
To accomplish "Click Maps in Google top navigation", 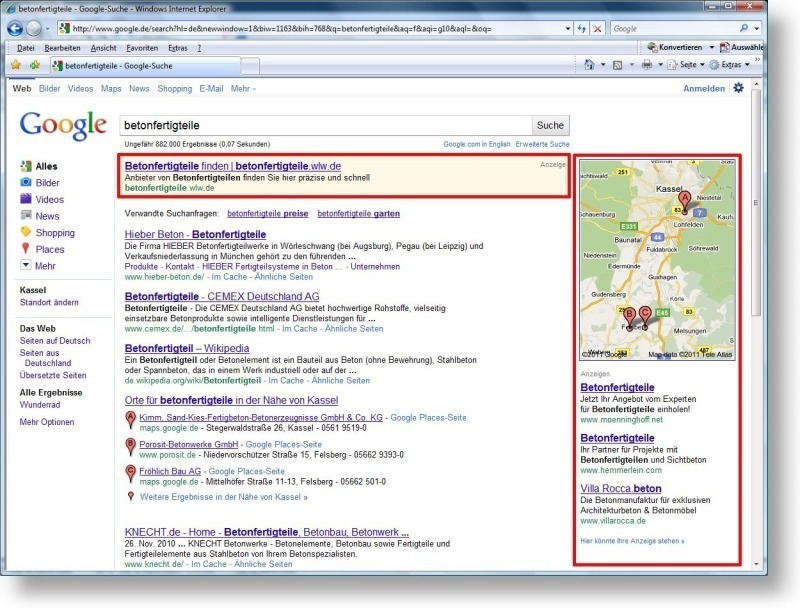I will [x=111, y=89].
